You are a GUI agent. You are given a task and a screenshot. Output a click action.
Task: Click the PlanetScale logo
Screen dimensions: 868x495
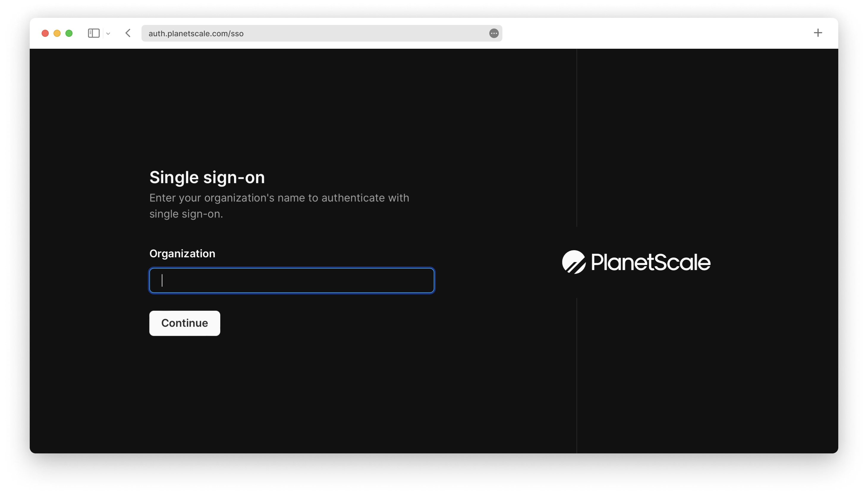pos(636,262)
